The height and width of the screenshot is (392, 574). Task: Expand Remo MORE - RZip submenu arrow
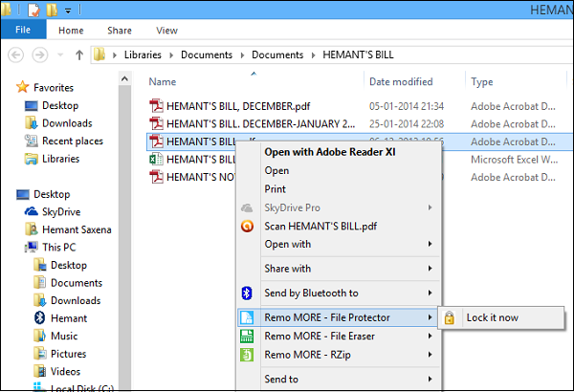pos(430,355)
